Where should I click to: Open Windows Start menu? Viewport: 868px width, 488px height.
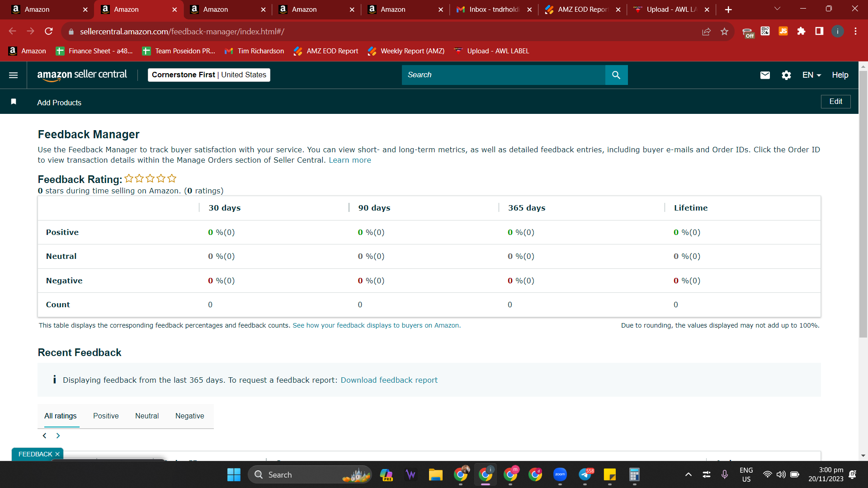[234, 474]
